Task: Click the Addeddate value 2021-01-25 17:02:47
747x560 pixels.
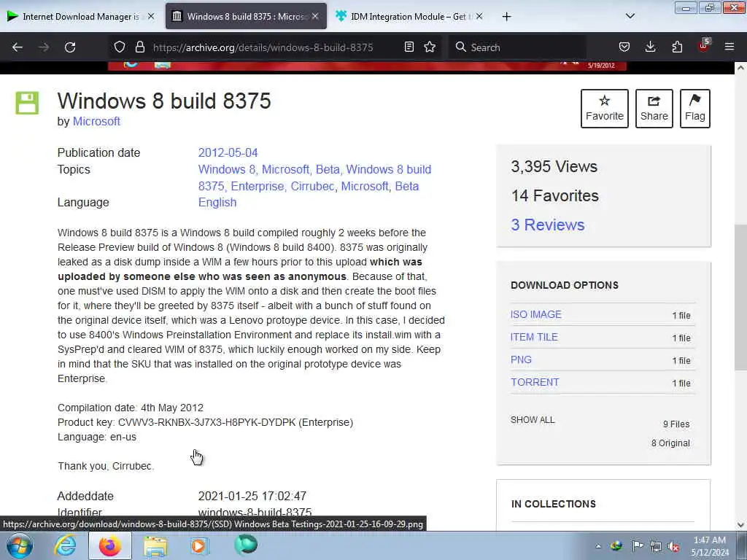Action: click(252, 496)
